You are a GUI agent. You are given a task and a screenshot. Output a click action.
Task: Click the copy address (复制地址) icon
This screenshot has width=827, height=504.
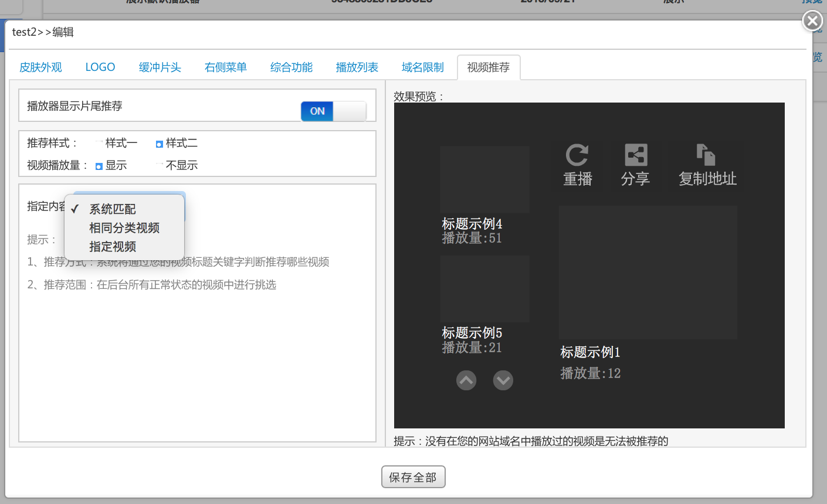click(x=706, y=155)
